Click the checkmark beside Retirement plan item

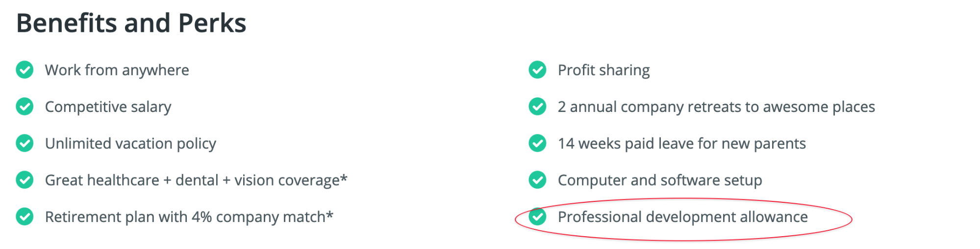pos(25,217)
